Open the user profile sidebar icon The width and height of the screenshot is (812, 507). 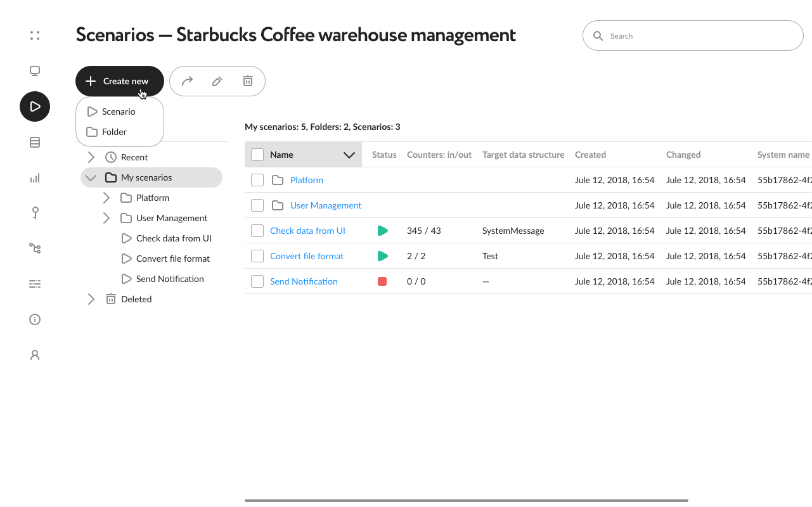point(35,355)
